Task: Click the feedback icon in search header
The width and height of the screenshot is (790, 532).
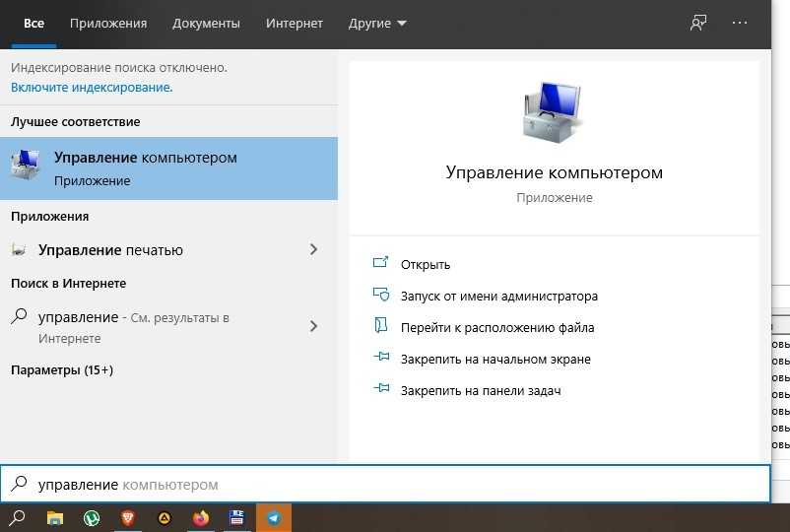Action: coord(698,24)
